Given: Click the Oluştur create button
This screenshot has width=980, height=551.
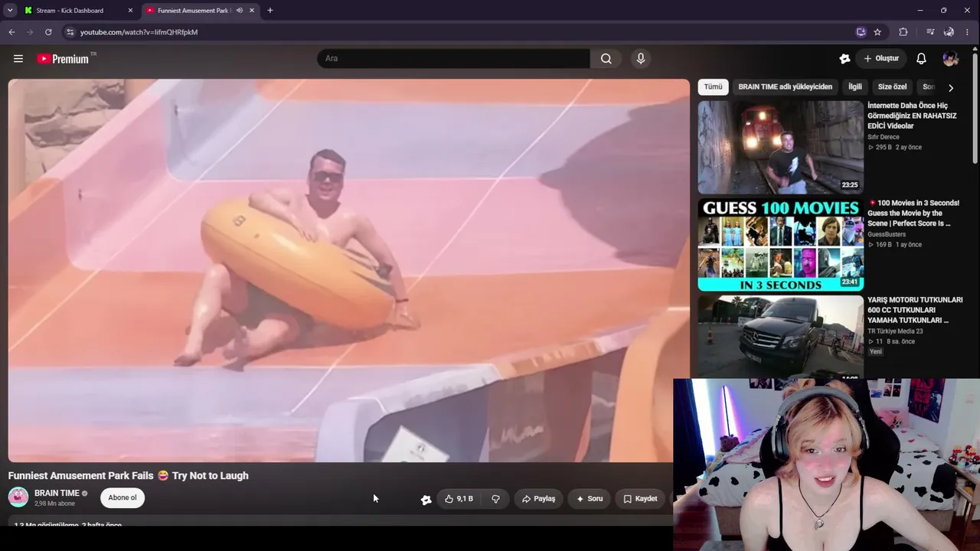Looking at the screenshot, I should (881, 59).
